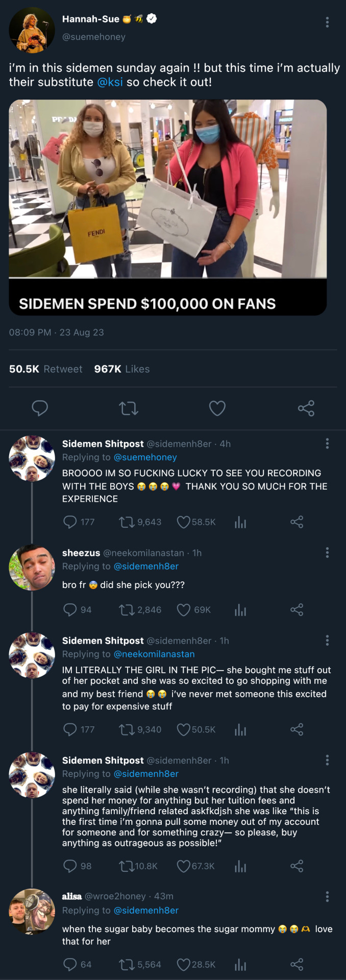Viewport: 346px width, 980px height.
Task: Open Hannah-Sue's profile picture
Action: pos(32,30)
